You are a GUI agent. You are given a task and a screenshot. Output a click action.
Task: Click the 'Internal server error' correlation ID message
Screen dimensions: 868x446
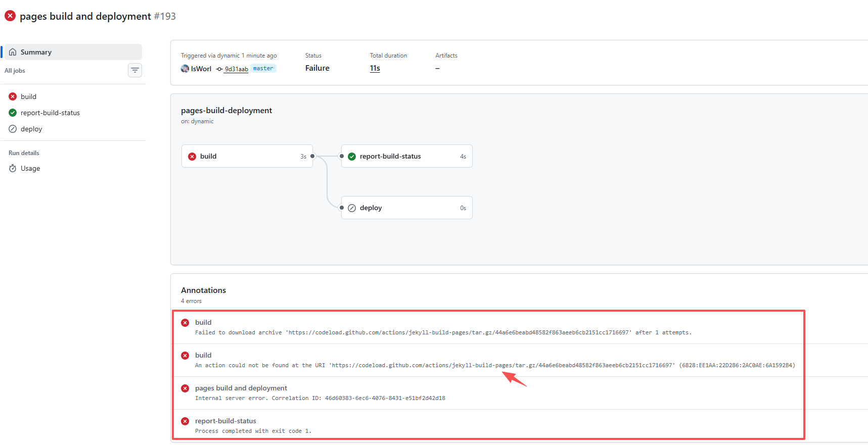(320, 398)
